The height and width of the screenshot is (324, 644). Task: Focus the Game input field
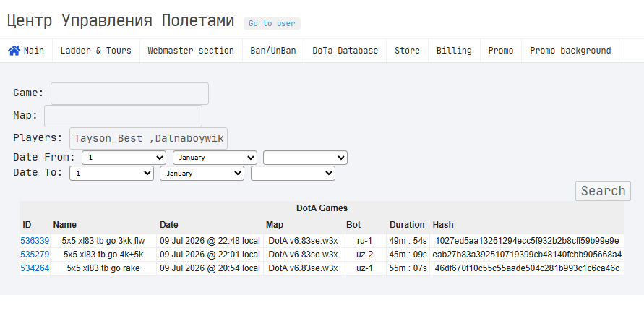(129, 93)
